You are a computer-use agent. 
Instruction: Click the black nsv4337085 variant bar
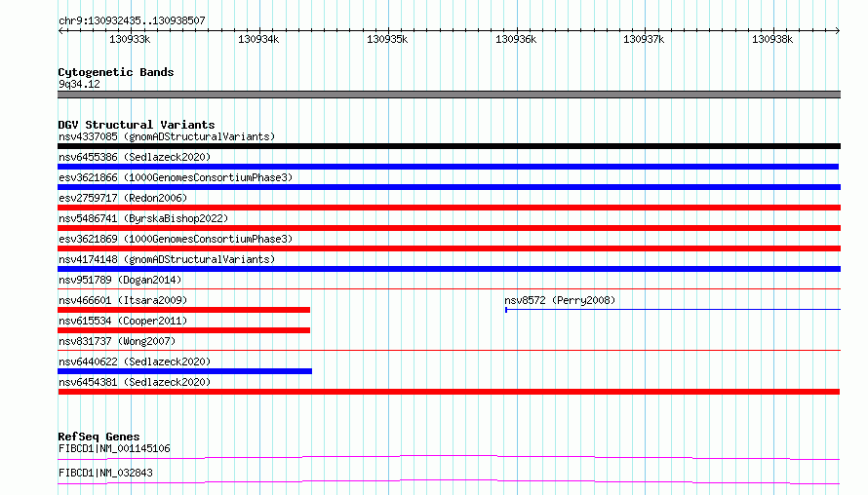pos(449,146)
